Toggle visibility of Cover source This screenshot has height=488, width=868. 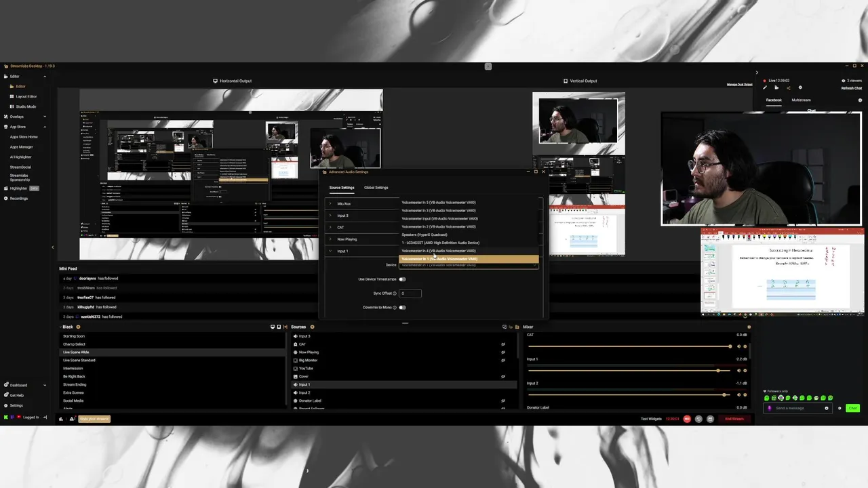pyautogui.click(x=503, y=376)
